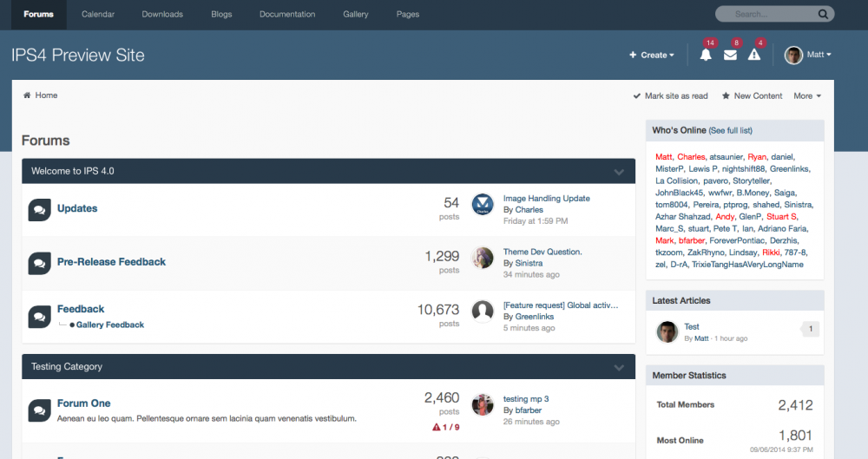Image resolution: width=868 pixels, height=459 pixels.
Task: Open the Theme Dev Question topic
Action: (542, 252)
